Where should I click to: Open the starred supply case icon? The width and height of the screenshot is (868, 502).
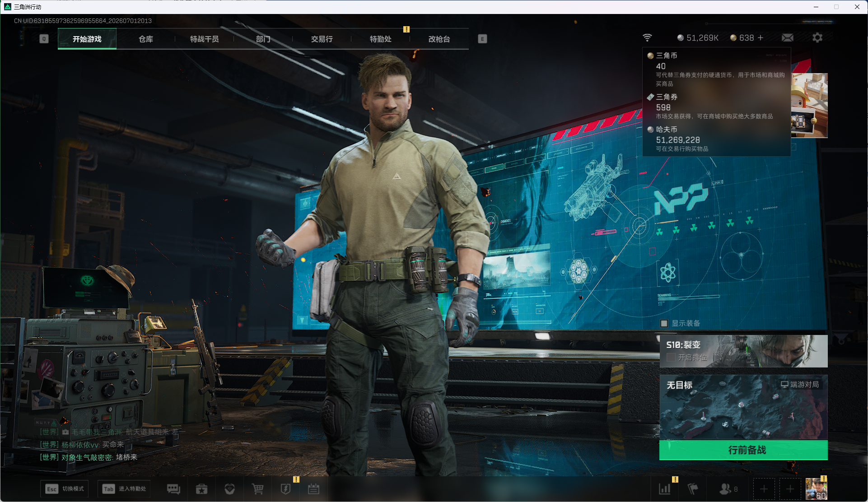click(201, 489)
